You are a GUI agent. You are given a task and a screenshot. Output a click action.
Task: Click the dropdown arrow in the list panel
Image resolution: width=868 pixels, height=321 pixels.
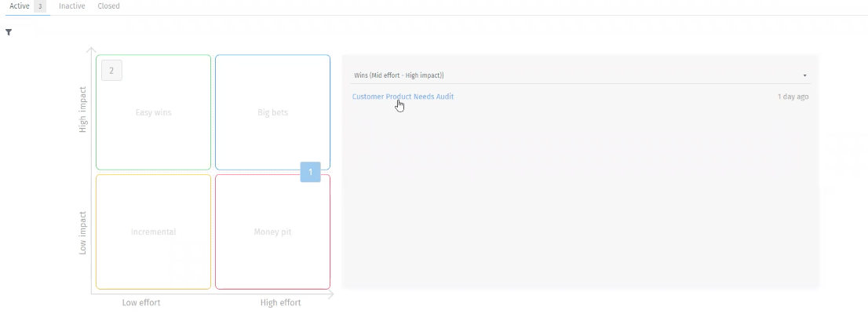click(804, 75)
